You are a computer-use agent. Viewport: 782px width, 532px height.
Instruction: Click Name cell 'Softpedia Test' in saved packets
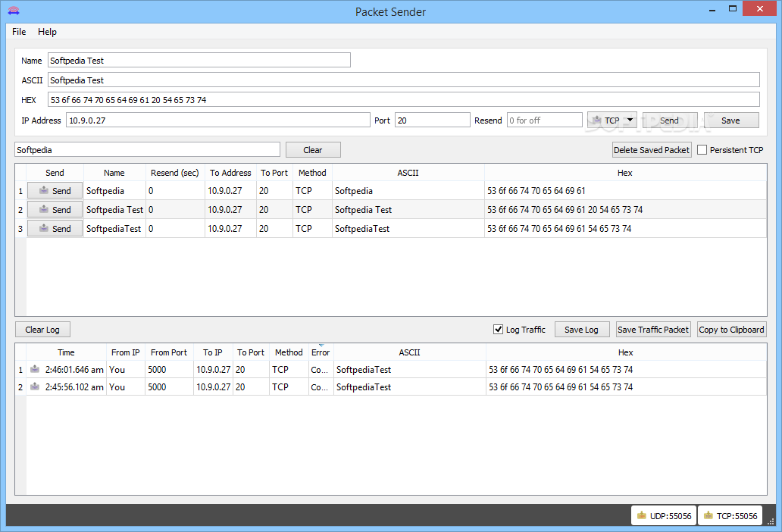pos(114,210)
